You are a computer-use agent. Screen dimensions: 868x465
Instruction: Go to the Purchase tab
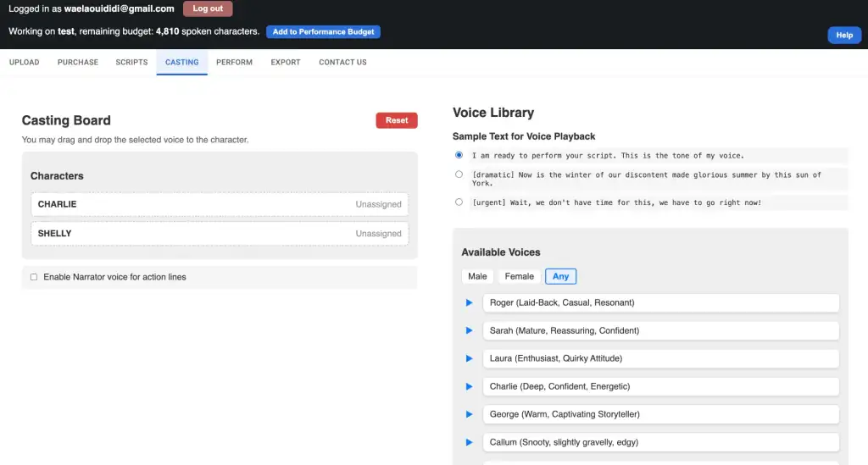click(78, 63)
